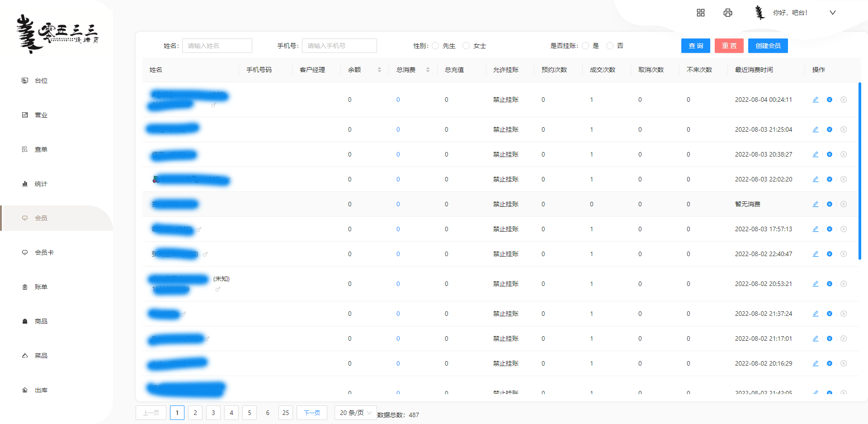Select the 先生 gender radio button
Screen dimensions: 868x424
435,46
